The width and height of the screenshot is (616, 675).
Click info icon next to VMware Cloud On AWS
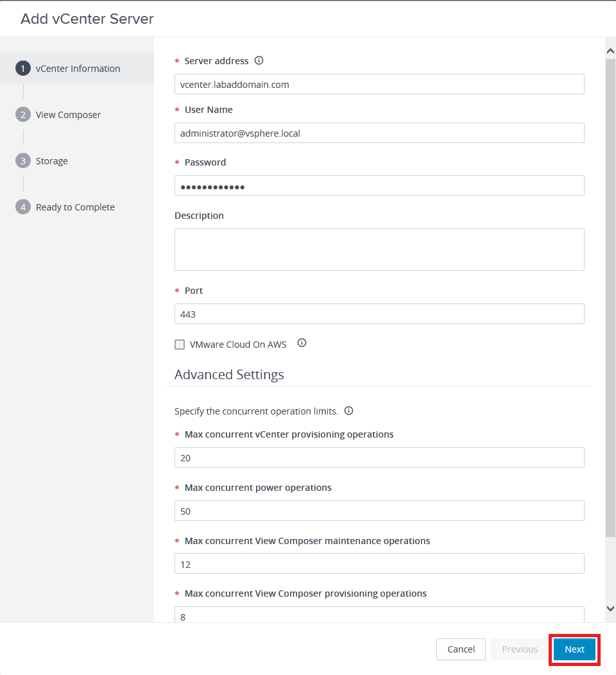[x=302, y=343]
